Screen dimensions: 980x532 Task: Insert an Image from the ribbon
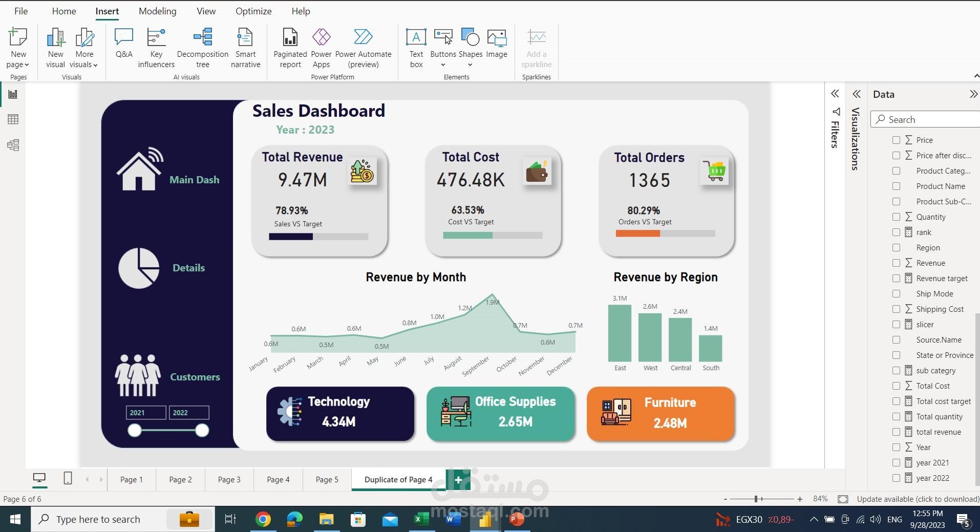tap(496, 44)
